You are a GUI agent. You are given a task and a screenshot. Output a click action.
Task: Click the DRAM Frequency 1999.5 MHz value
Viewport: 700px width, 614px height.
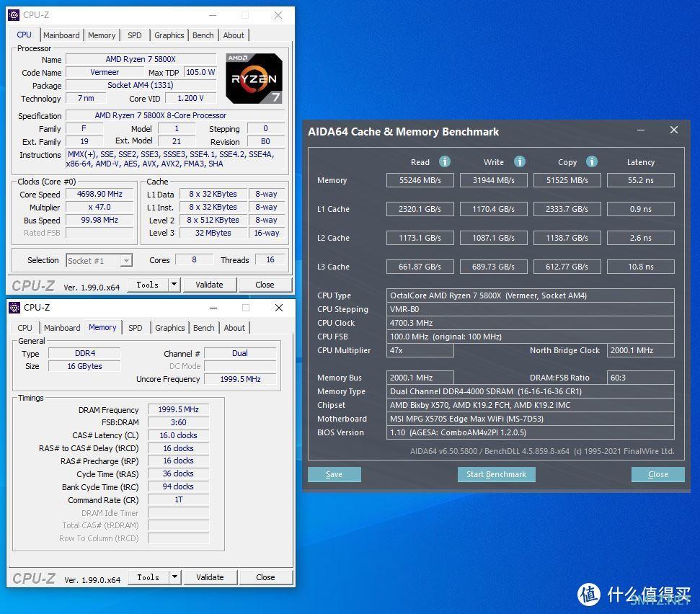click(x=179, y=409)
